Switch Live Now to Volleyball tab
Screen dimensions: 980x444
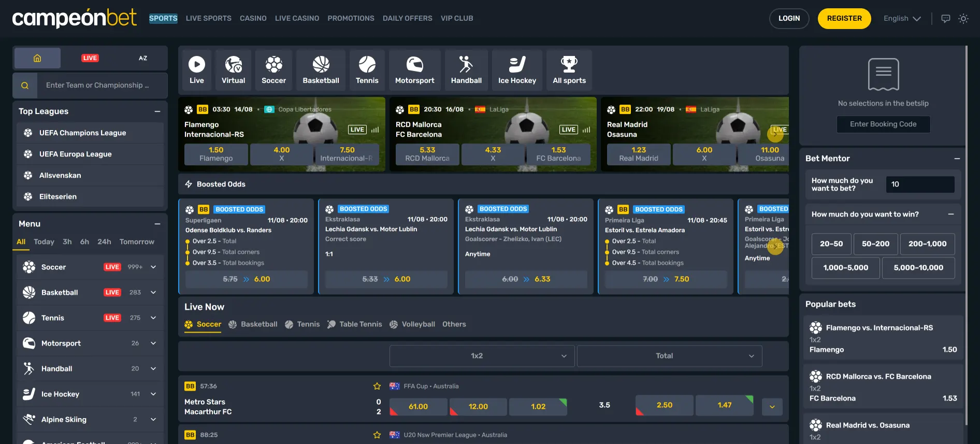(x=412, y=324)
